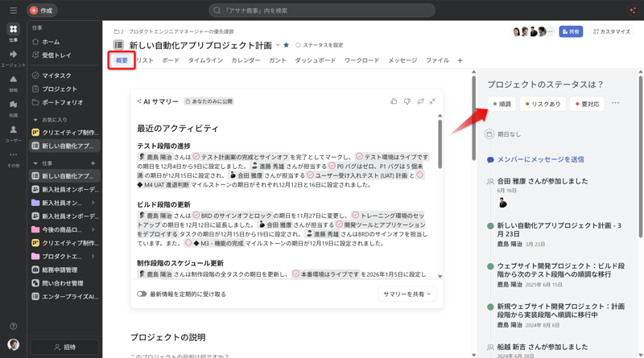
Task: Select the 知識 icon in left rail
Action: click(13, 105)
